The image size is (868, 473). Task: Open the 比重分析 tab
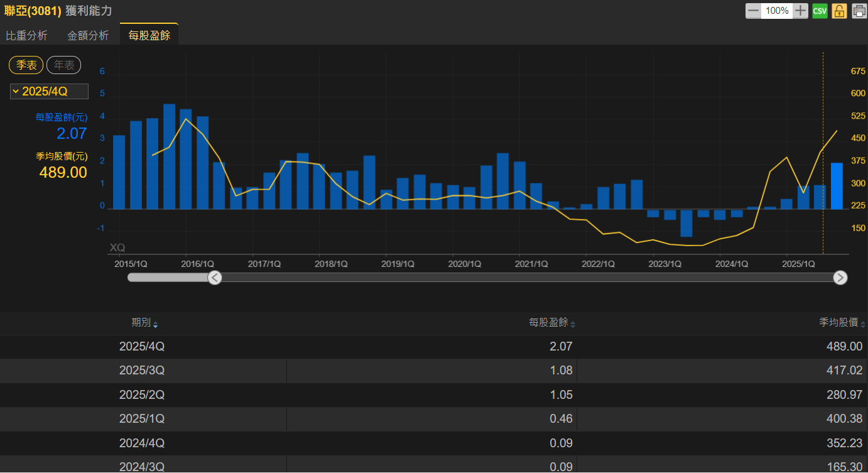(26, 36)
